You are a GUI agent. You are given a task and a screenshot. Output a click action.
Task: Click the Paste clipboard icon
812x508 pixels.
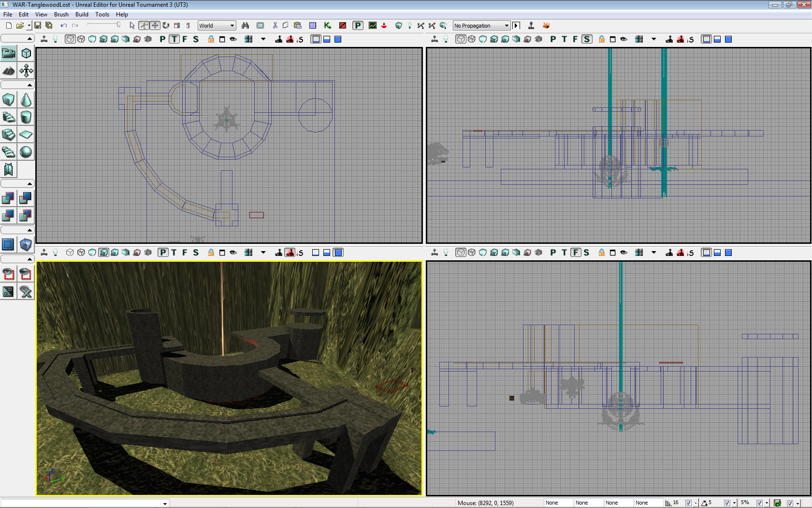pos(298,26)
